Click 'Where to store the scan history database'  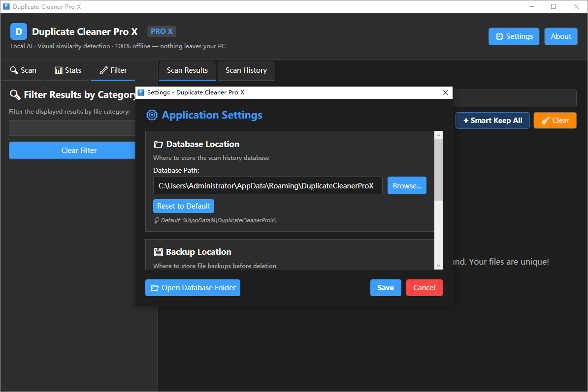[211, 157]
